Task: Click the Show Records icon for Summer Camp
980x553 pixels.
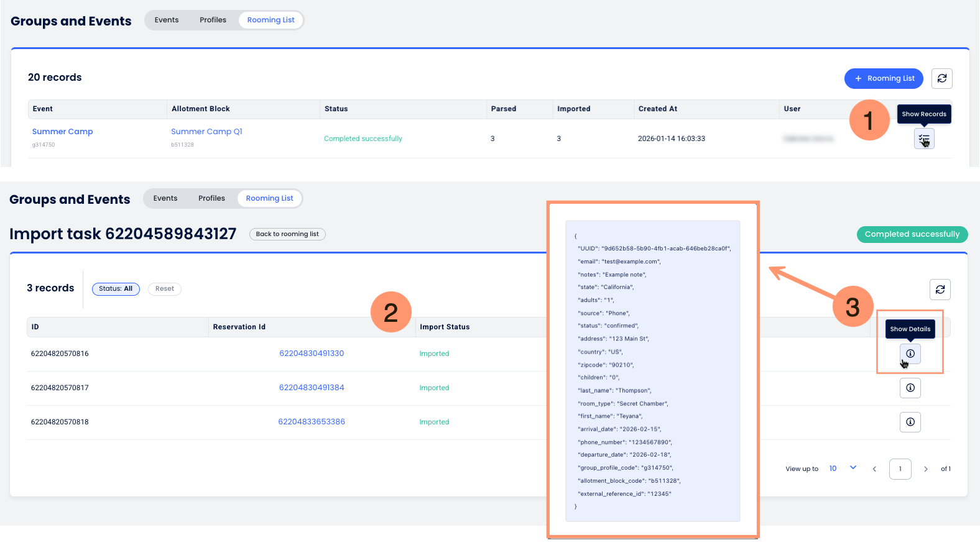Action: tap(923, 139)
